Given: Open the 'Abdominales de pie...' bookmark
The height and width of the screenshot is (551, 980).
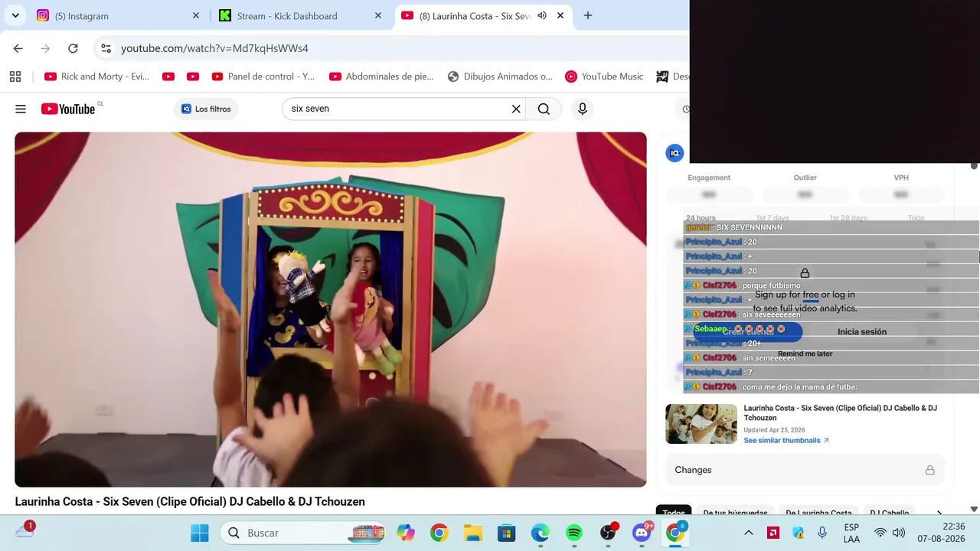Looking at the screenshot, I should pos(381,77).
